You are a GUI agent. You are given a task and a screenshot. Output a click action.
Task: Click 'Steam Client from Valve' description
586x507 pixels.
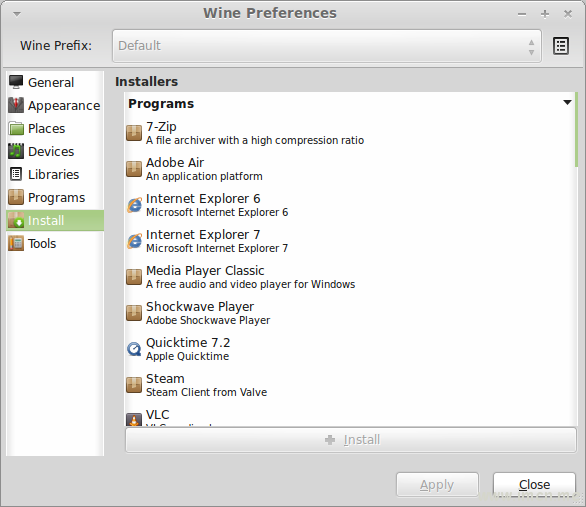[x=206, y=392]
